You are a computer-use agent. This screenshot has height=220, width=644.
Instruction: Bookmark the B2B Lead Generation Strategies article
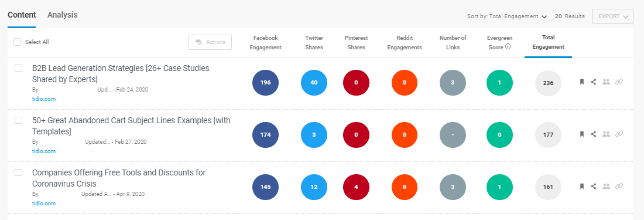click(x=581, y=82)
